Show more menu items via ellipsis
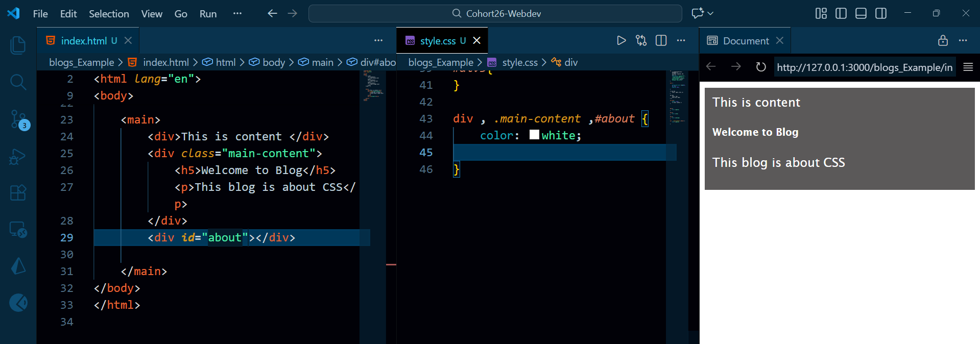 237,13
